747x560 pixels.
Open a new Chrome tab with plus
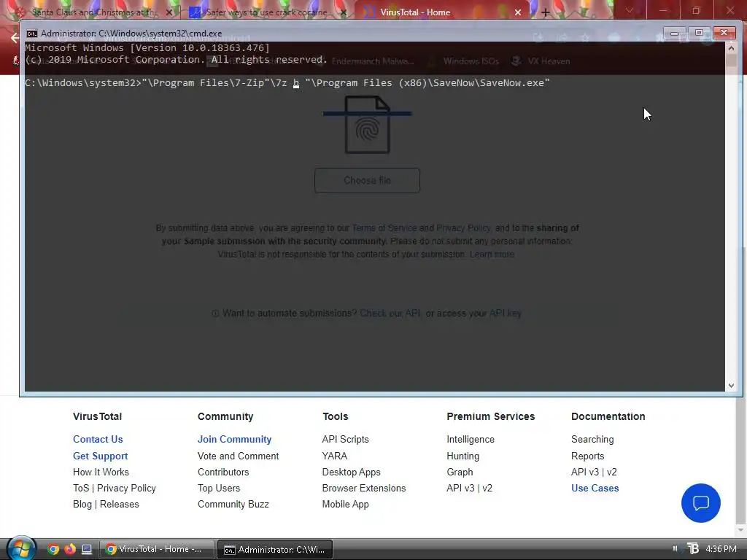(x=546, y=12)
